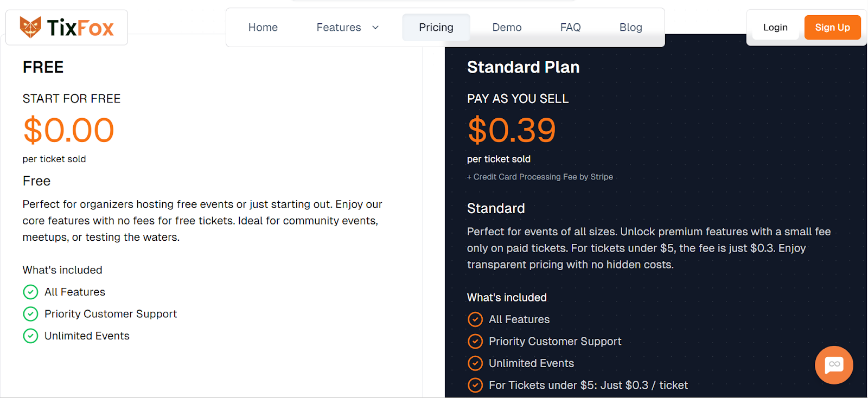Select the Pricing nav tab
The width and height of the screenshot is (868, 398).
pyautogui.click(x=436, y=28)
